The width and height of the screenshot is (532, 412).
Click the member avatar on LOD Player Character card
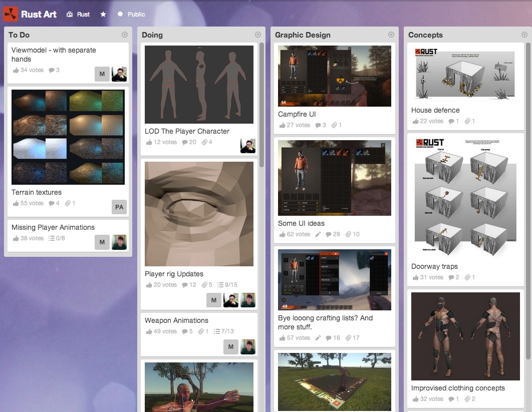[x=248, y=146]
